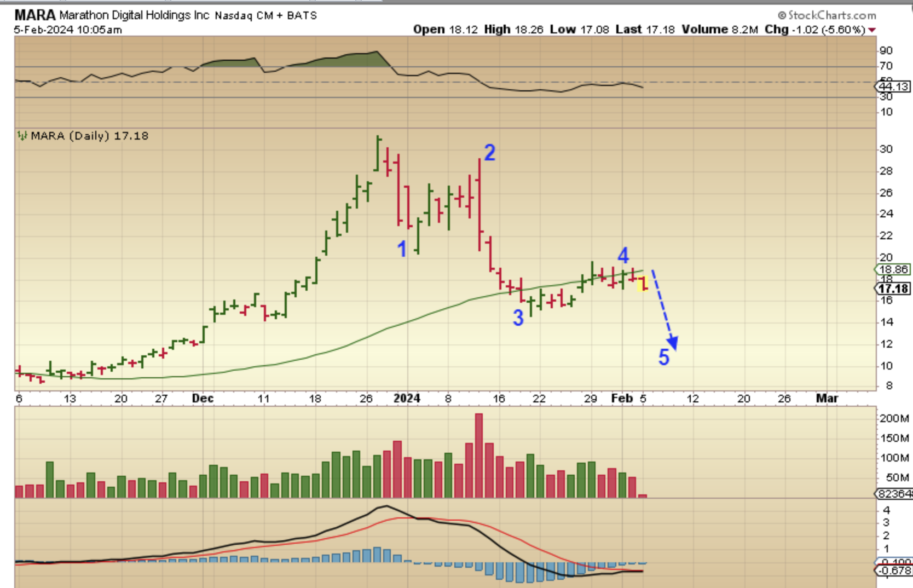Click the Mar label on the date axis
913x588 pixels.
827,399
